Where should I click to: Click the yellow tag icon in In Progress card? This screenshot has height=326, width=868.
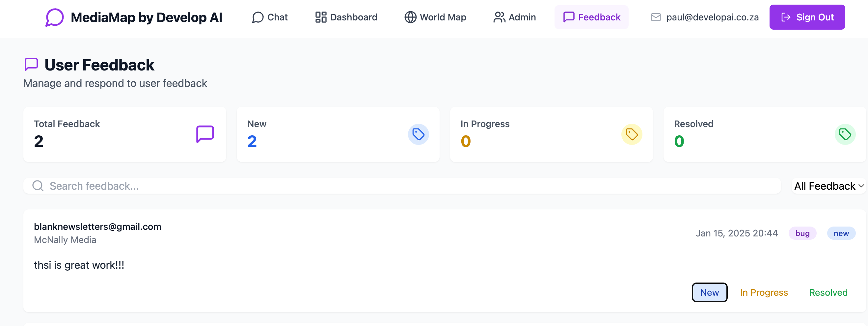tap(632, 134)
